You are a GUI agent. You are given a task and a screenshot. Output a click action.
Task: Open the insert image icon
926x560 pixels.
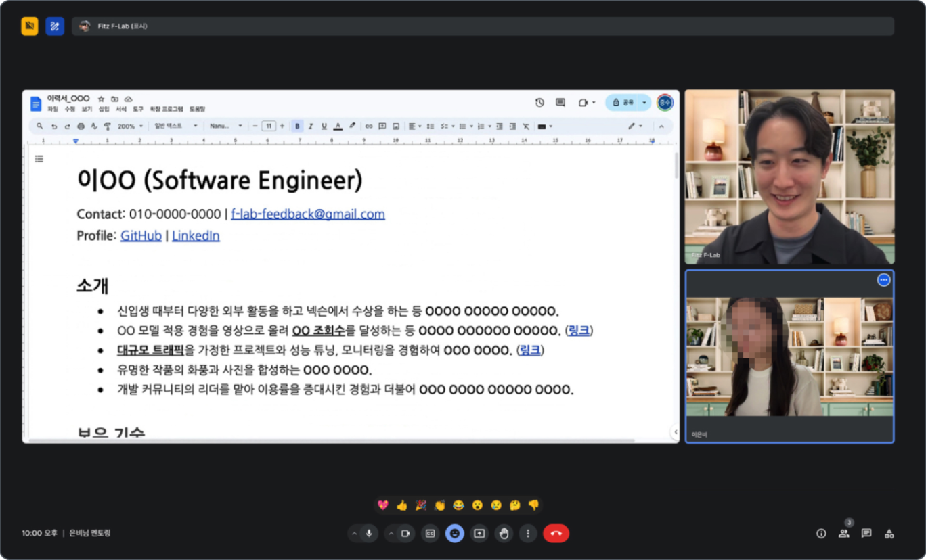click(397, 126)
